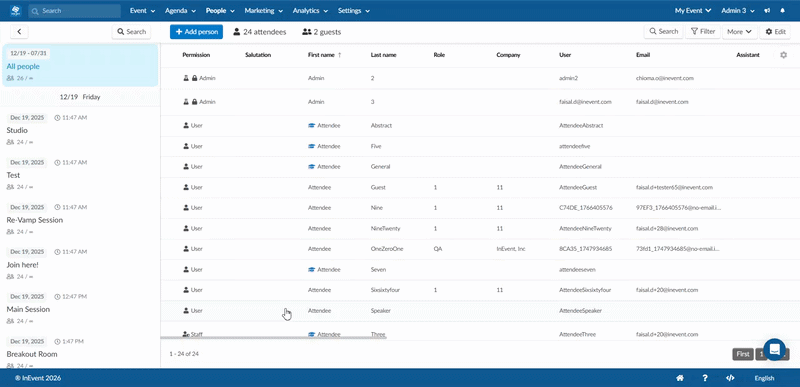Click the Search button in people toolbar

(663, 32)
